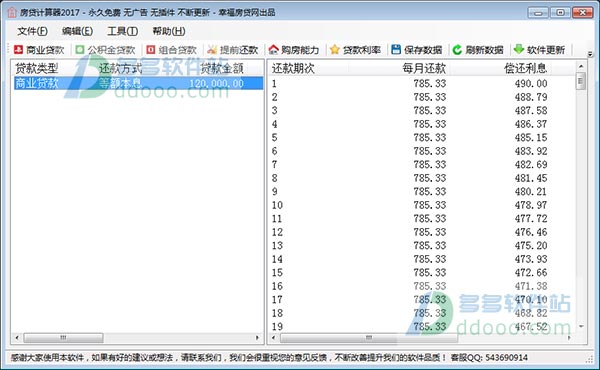Screen dimensions: 600x370
Task: Click the left pane scroll-left arrow
Action: pos(17,338)
